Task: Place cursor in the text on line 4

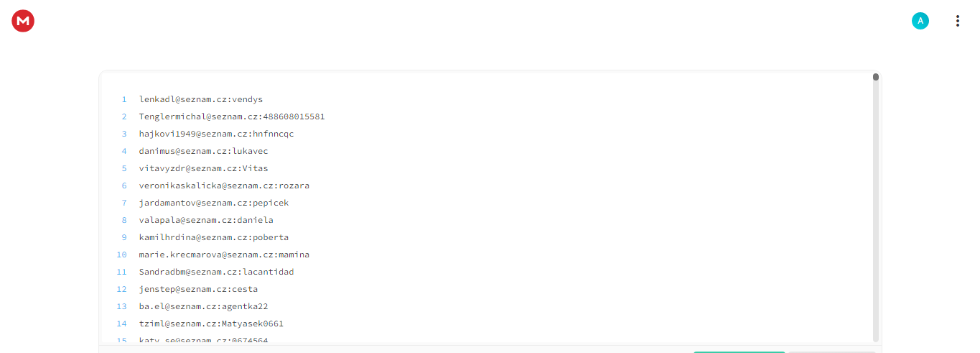Action: [x=203, y=151]
